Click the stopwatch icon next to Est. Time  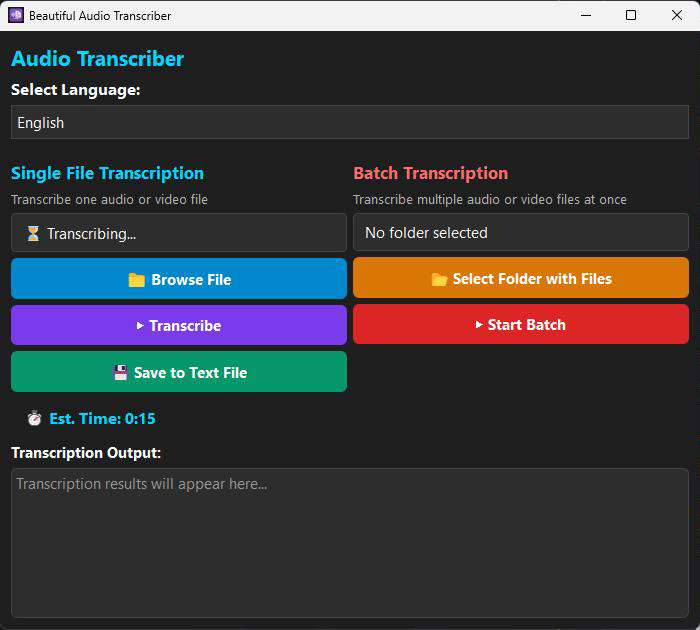pyautogui.click(x=34, y=418)
